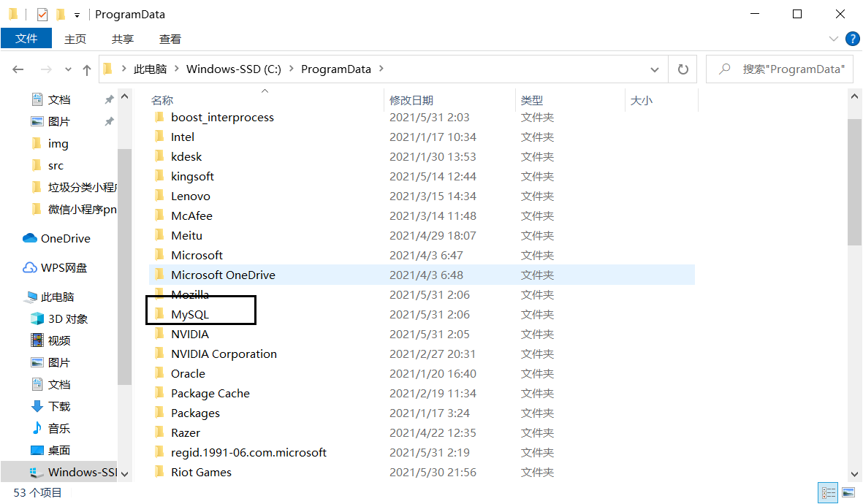The height and width of the screenshot is (504, 863).
Task: Open recent locations dropdown arrow
Action: pos(68,69)
